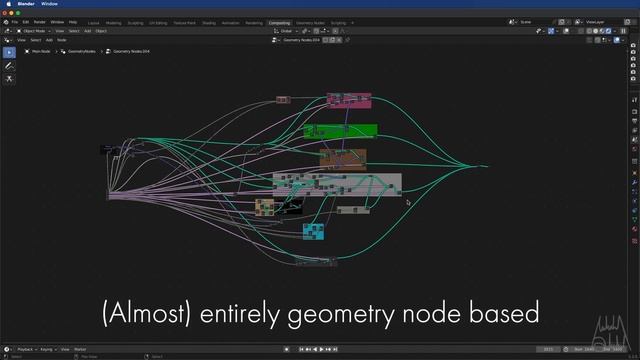Click the Scene name field
Viewport: 640px width, 360px height.
point(535,22)
